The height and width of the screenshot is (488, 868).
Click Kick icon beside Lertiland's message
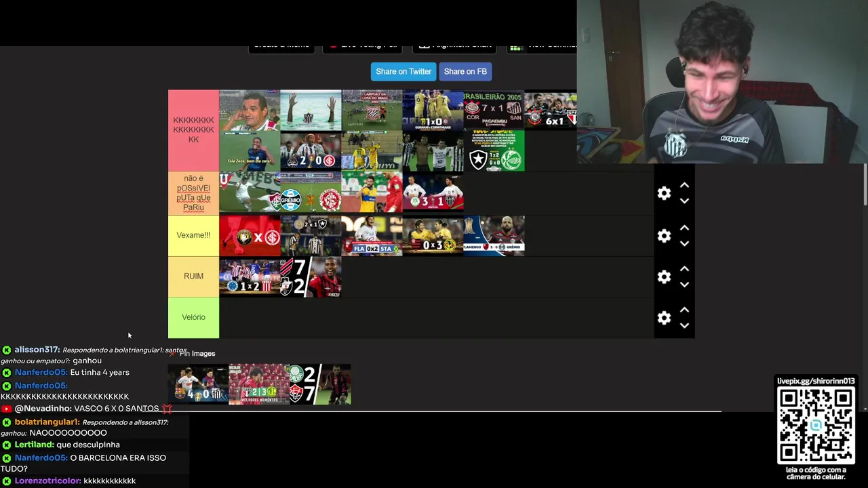[x=7, y=445]
